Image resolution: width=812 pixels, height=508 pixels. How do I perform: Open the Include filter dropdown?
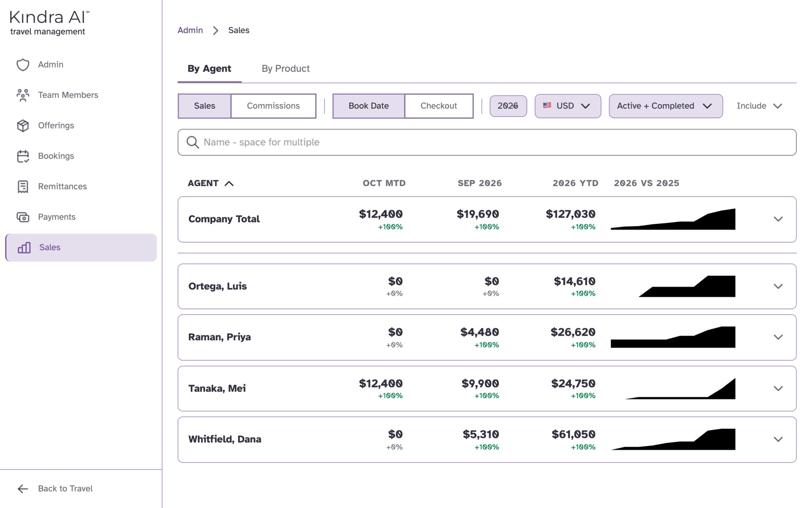[x=759, y=106]
